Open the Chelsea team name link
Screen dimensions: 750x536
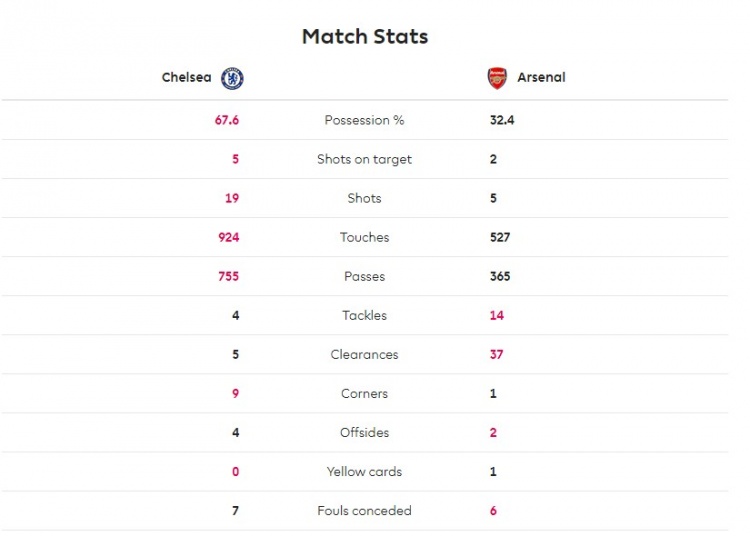point(187,77)
